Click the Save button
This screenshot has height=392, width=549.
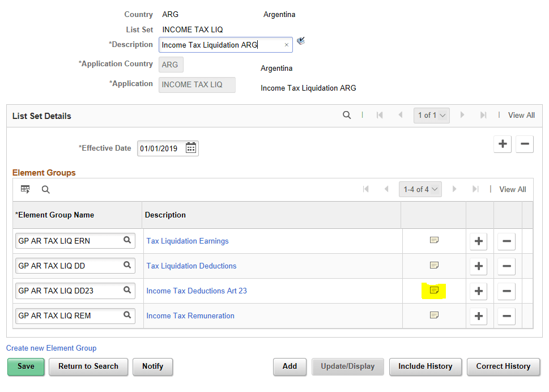(26, 367)
